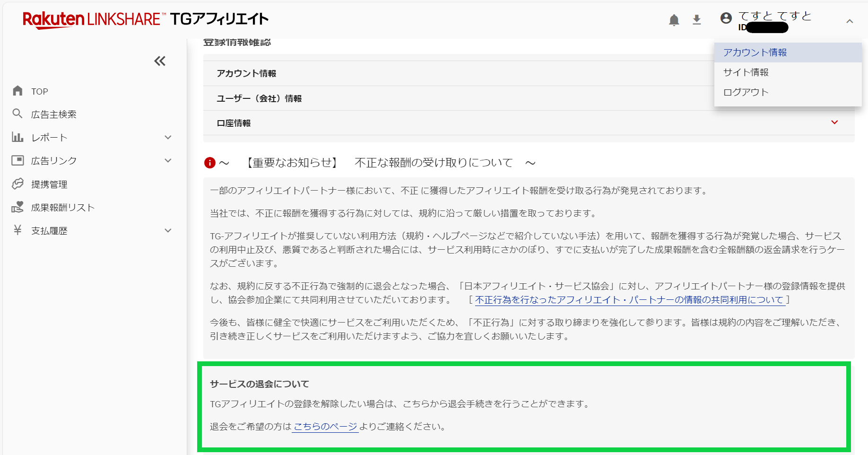
Task: Collapse the user menu chevron at top right
Action: (850, 21)
